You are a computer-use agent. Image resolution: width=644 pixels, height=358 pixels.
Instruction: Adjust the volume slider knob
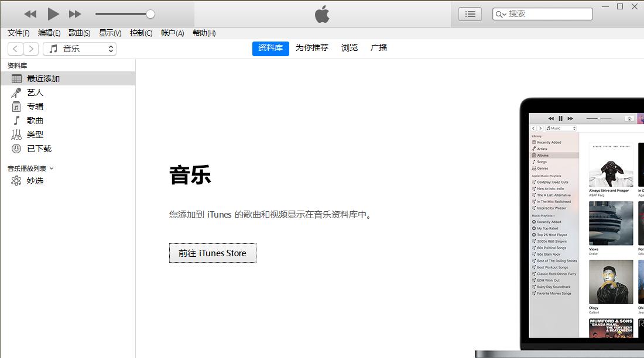[x=150, y=15]
